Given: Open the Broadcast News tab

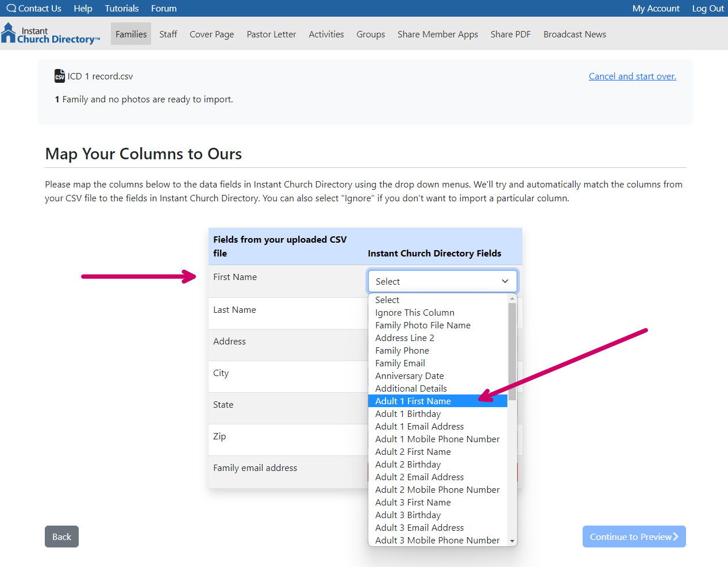Looking at the screenshot, I should tap(575, 34).
